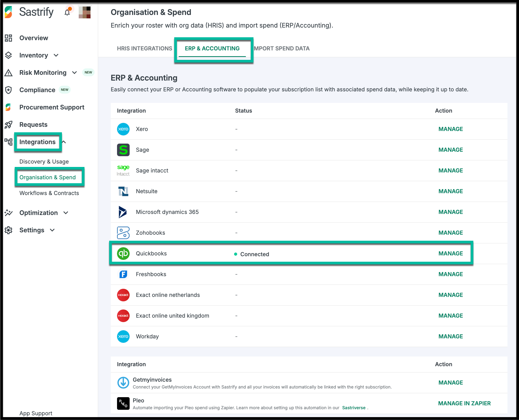Click the Sage logo icon
519x420 pixels.
pos(123,150)
